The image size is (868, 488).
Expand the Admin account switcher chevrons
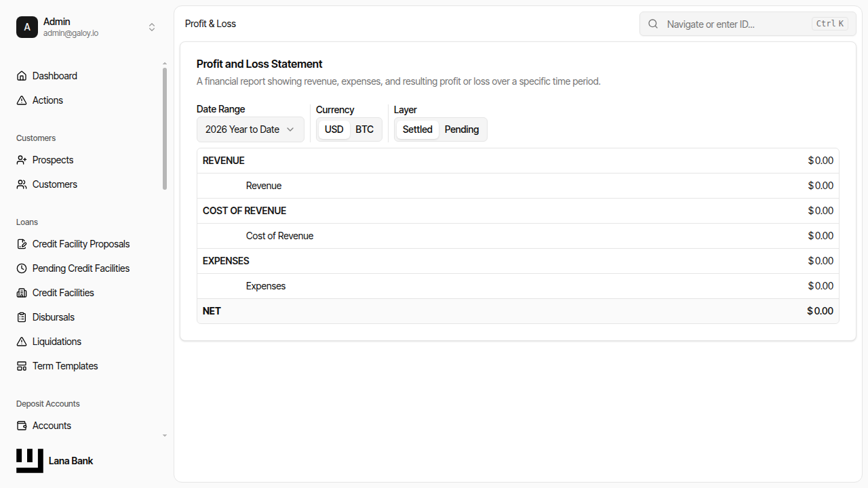point(152,27)
